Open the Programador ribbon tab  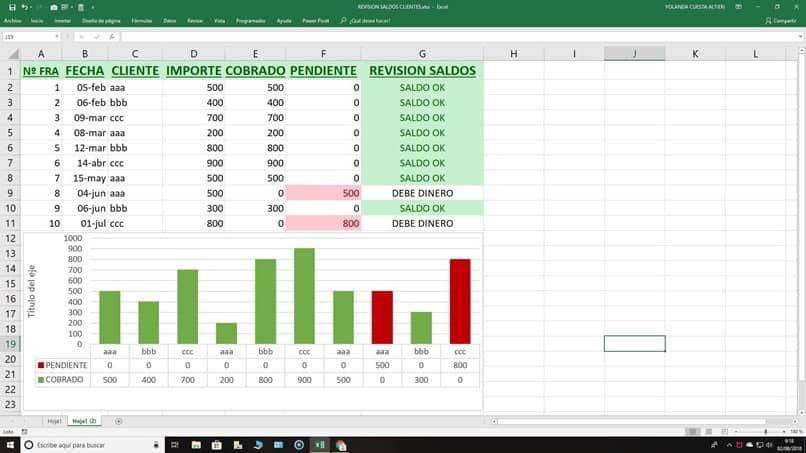click(251, 21)
